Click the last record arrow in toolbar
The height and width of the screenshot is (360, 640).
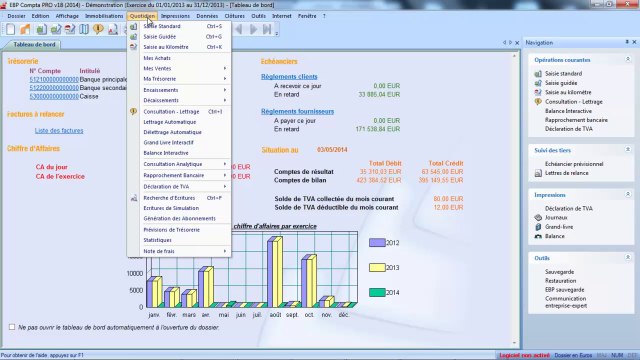click(x=267, y=29)
